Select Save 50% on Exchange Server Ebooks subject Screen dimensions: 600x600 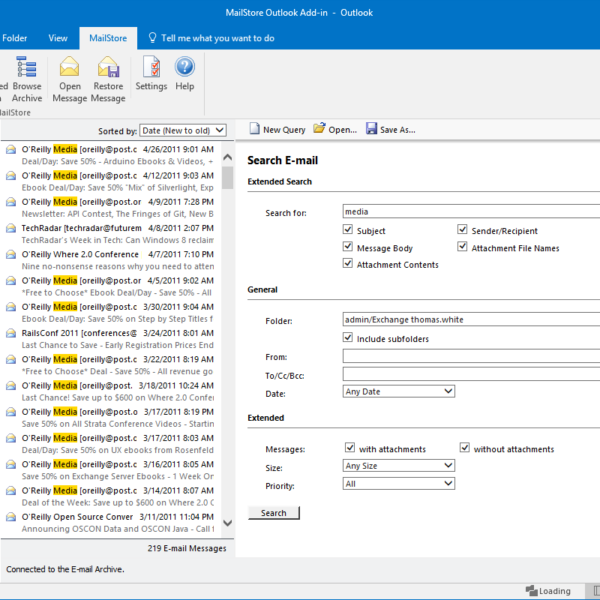pyautogui.click(x=117, y=476)
